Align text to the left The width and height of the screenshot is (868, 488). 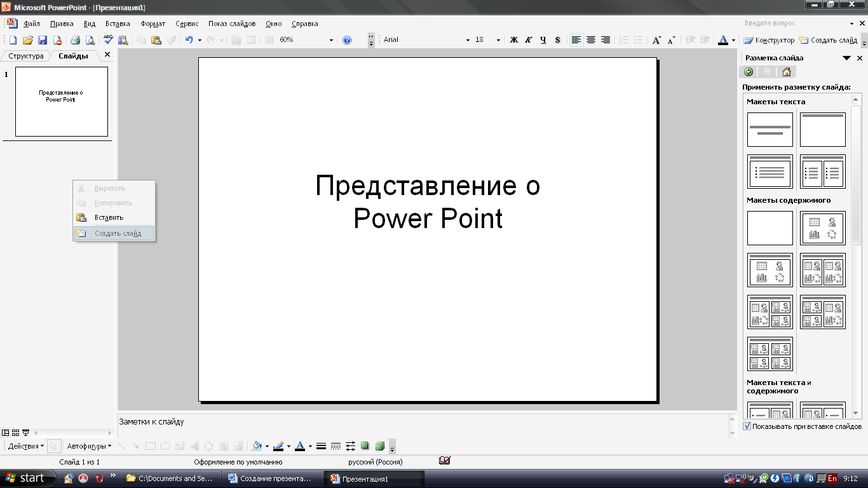click(576, 40)
